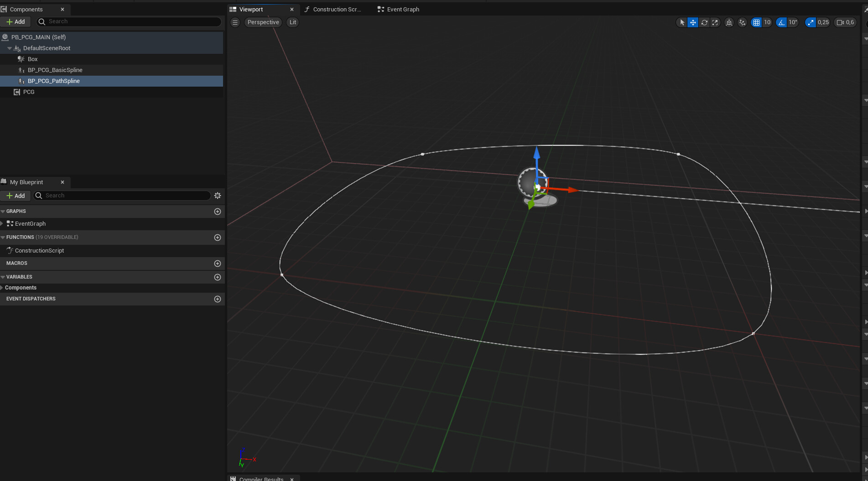The image size is (868, 481).
Task: Click the coordinate system cube icon
Action: point(729,22)
